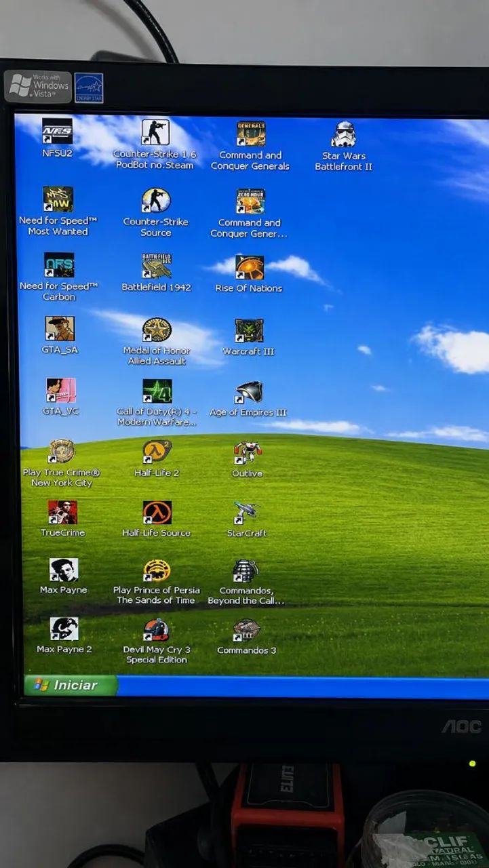Click the Battlefield 1942 icon
The width and height of the screenshot is (489, 868).
coord(156,267)
